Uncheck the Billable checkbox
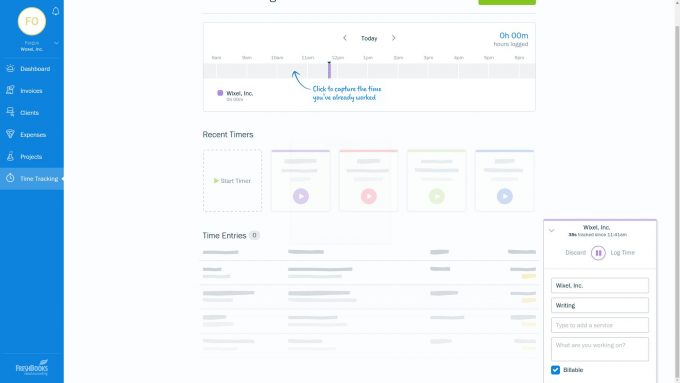Viewport: 680px width, 383px height. tap(556, 370)
